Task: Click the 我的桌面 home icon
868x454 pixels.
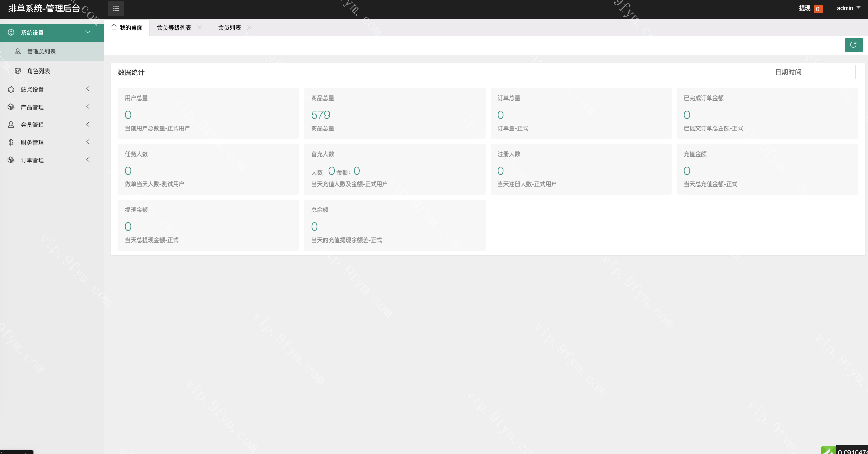Action: [114, 27]
